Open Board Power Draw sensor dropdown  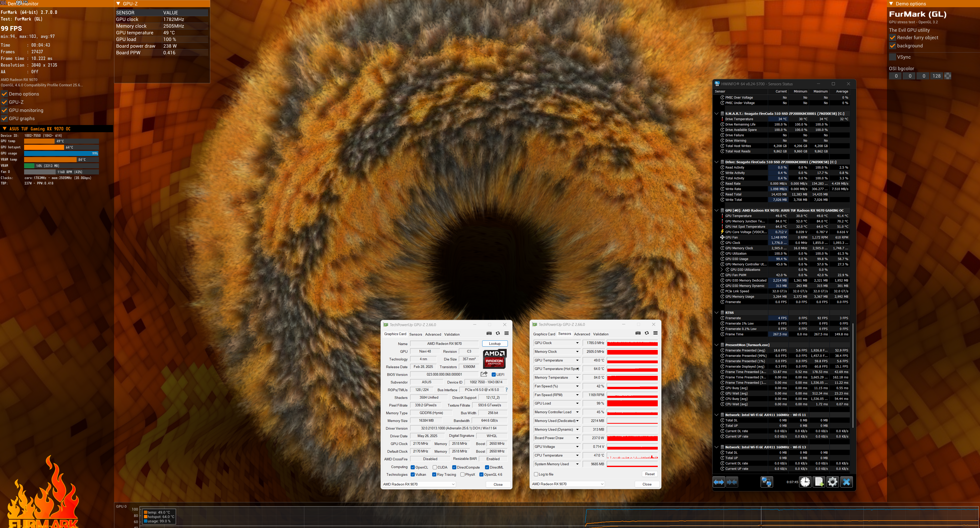click(x=577, y=438)
